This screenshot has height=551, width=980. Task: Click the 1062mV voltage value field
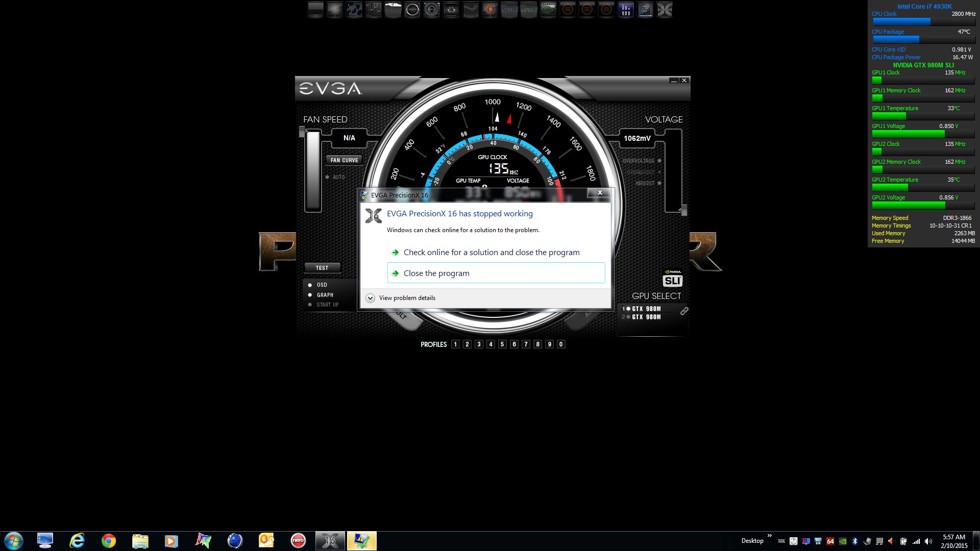point(637,138)
